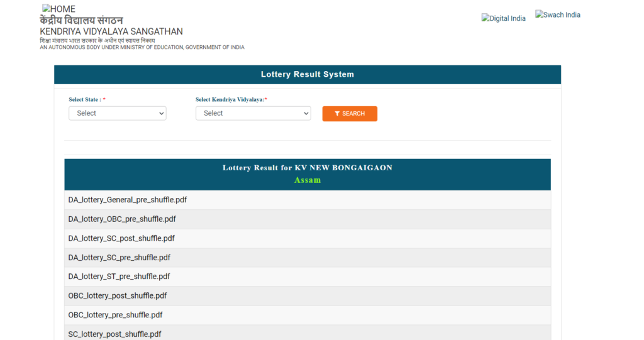644x340 pixels.
Task: Open DA_lottery_SC_pre_shuffle.pdf
Action: coord(119,258)
